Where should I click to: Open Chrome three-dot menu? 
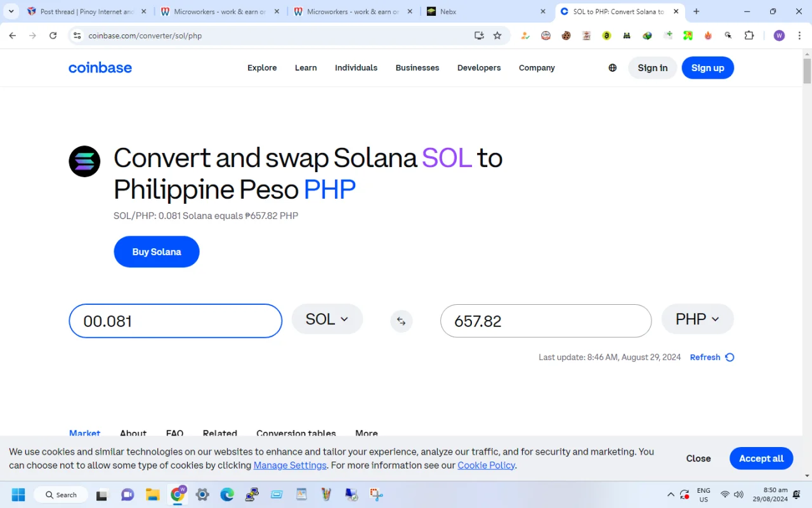tap(799, 36)
